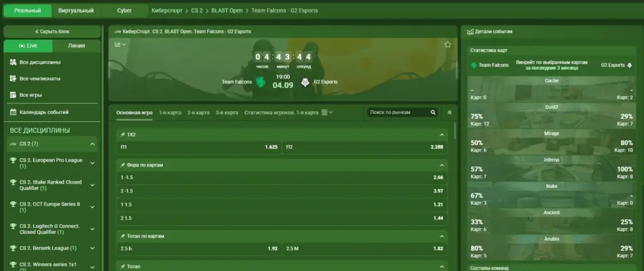The height and width of the screenshot is (271, 644).
Task: Click the Скрыть блок button
Action: (x=52, y=31)
